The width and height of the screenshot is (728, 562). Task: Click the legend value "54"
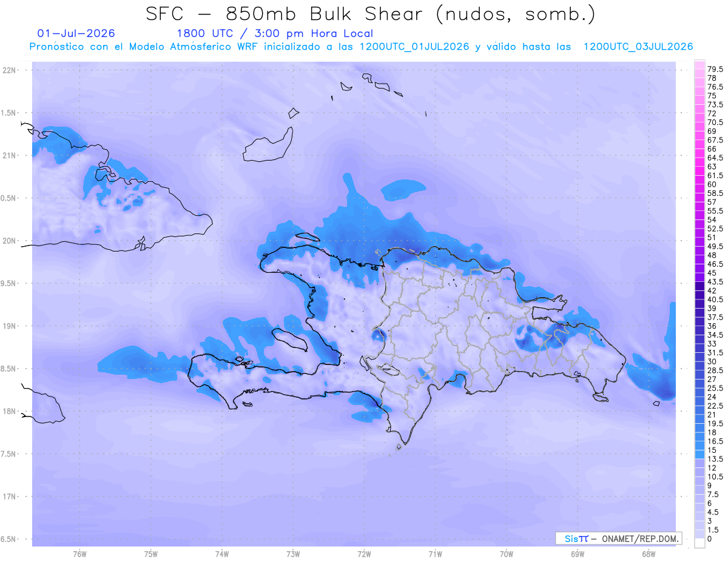[x=712, y=219]
